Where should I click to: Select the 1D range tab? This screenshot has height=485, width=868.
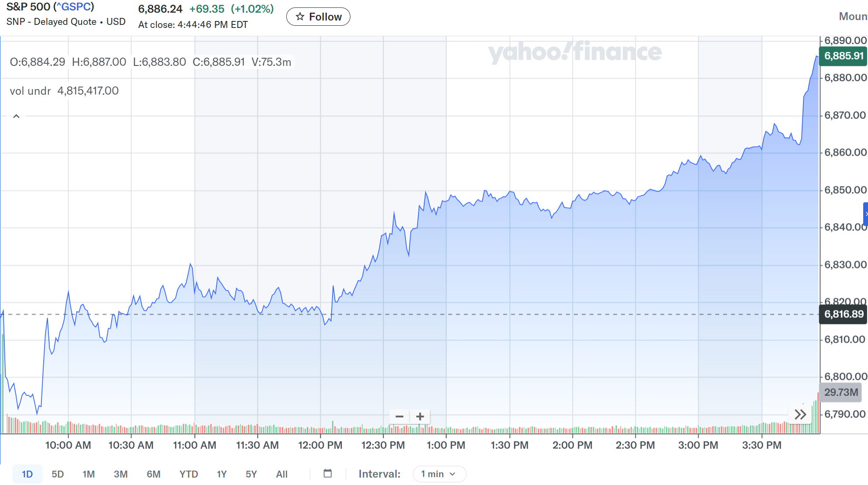(x=27, y=474)
